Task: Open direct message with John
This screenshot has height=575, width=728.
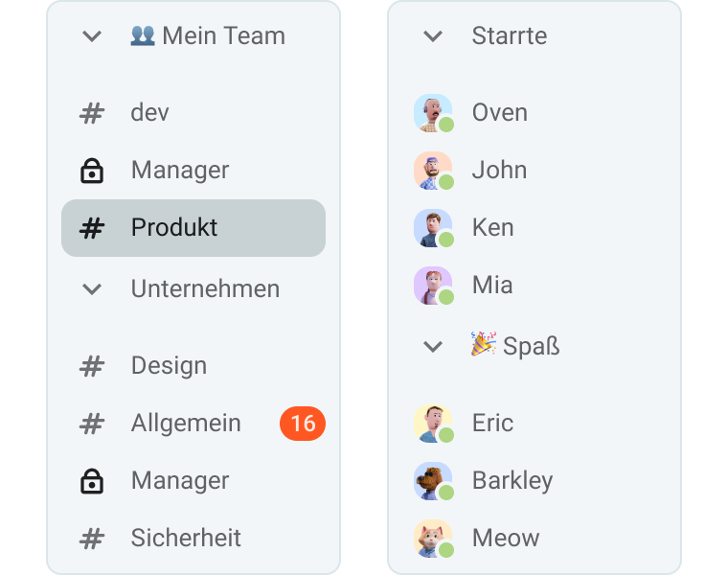Action: pos(499,171)
